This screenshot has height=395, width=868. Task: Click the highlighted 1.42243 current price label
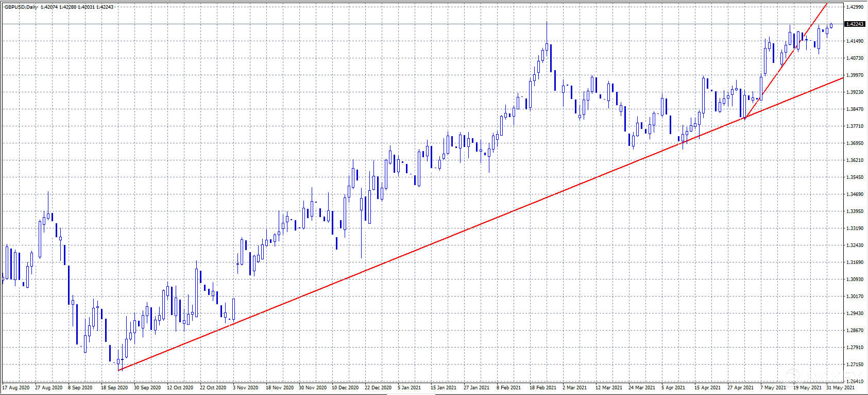855,24
